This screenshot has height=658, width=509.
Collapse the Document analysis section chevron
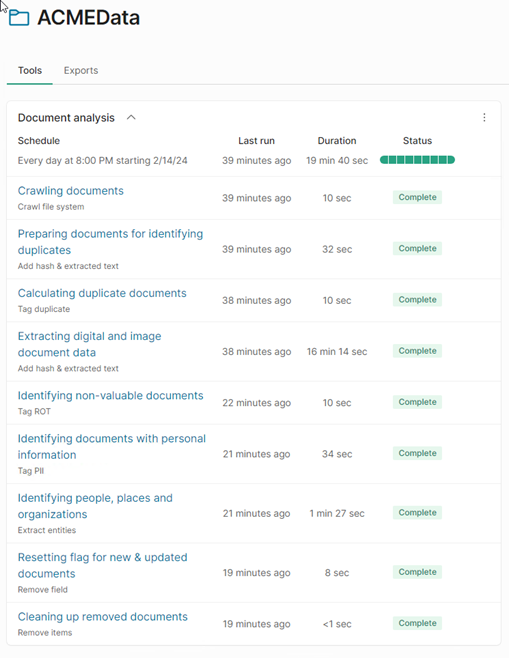pos(131,118)
